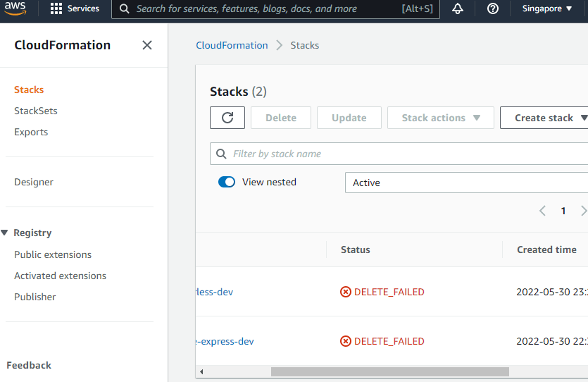Click the Created time column header
This screenshot has height=382, width=588.
point(546,250)
